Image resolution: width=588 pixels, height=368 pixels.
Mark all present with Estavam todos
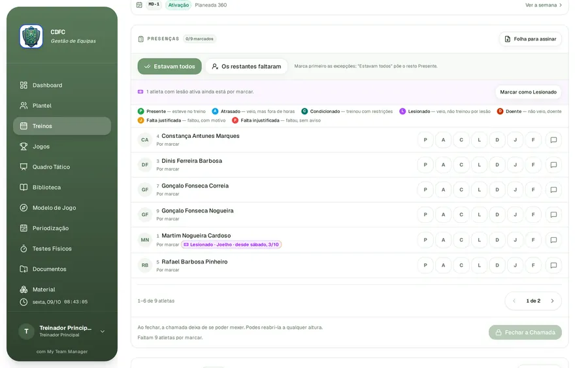coord(169,67)
